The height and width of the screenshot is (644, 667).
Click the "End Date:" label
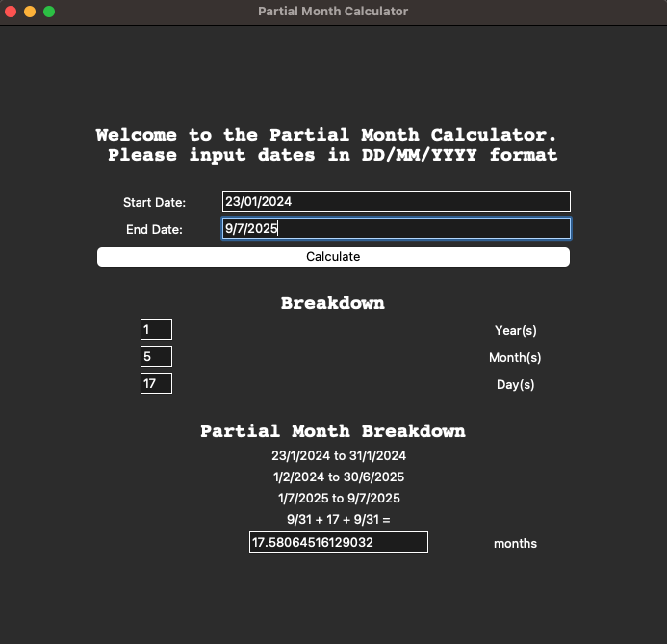click(154, 229)
